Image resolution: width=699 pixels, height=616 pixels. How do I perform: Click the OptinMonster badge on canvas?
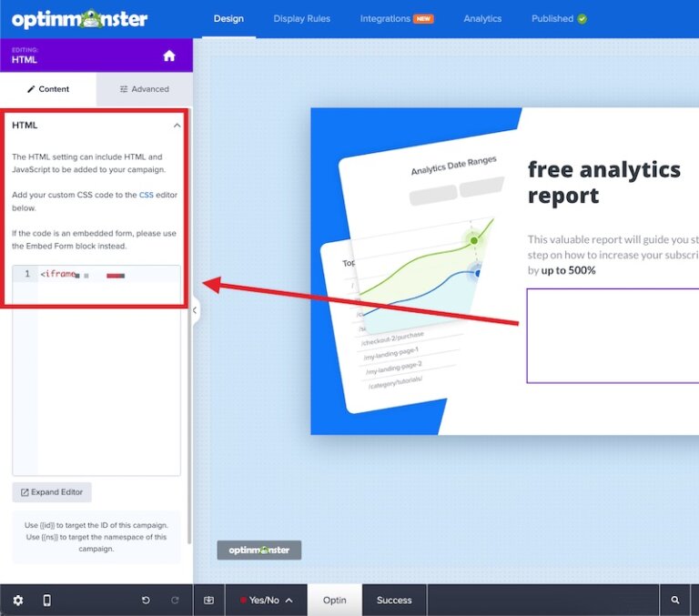[x=259, y=550]
